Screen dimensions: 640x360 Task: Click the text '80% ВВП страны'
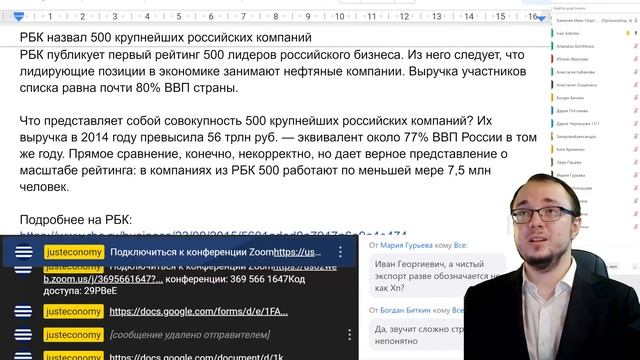[x=187, y=88]
